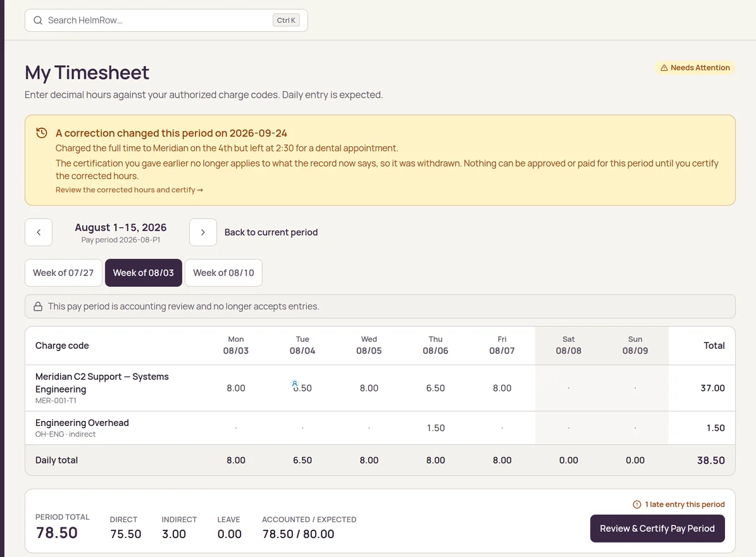Select the Week of 08/03 tab

point(144,273)
